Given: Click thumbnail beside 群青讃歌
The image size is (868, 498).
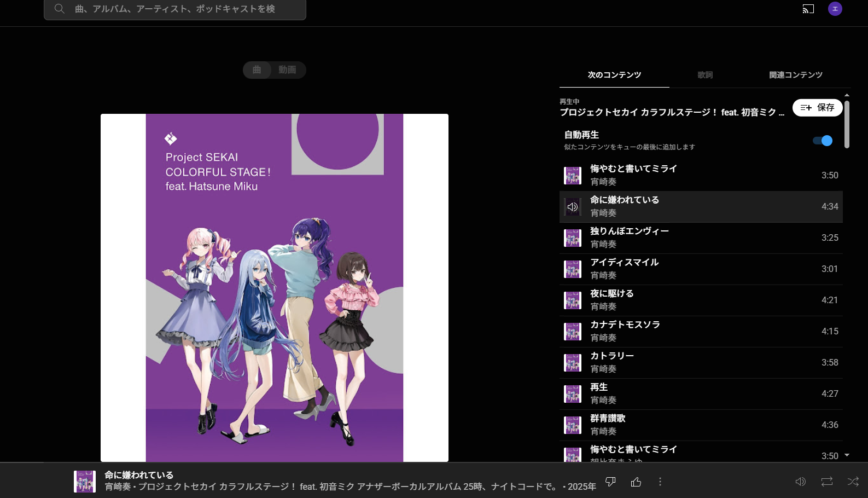Looking at the screenshot, I should click(x=573, y=425).
